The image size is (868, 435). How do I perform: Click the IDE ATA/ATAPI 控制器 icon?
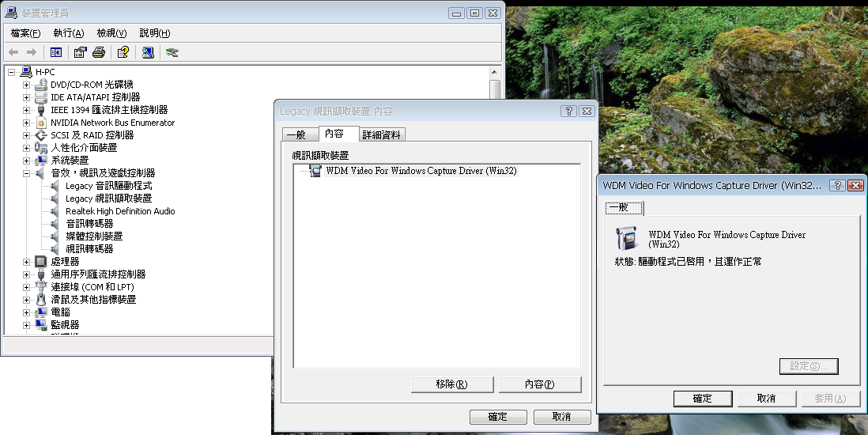point(41,97)
